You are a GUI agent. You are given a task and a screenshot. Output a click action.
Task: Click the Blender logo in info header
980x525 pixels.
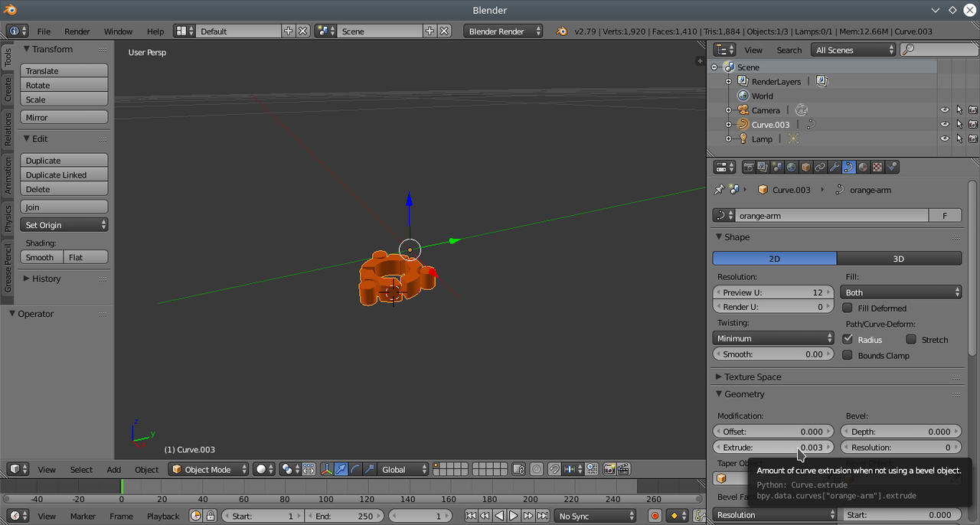561,31
